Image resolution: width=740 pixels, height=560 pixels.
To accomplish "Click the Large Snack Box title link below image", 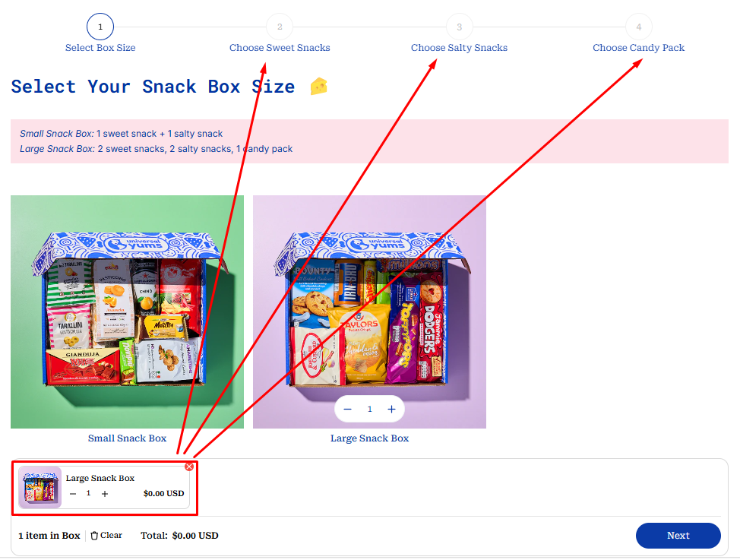I will pyautogui.click(x=369, y=438).
